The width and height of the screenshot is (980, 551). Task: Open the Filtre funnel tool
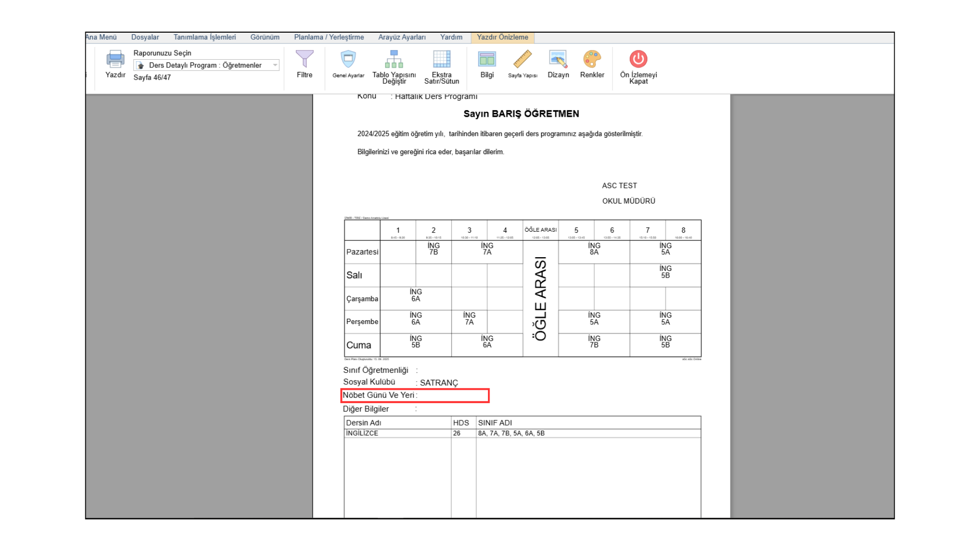(x=304, y=60)
